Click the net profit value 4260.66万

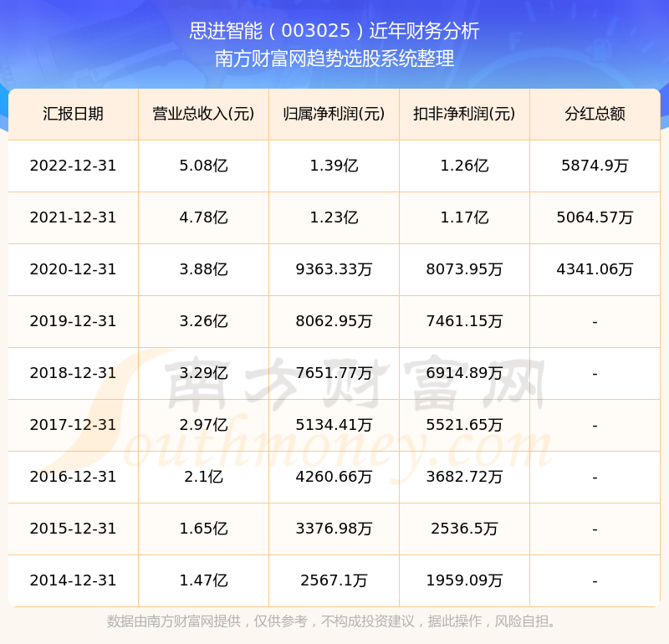pos(334,477)
